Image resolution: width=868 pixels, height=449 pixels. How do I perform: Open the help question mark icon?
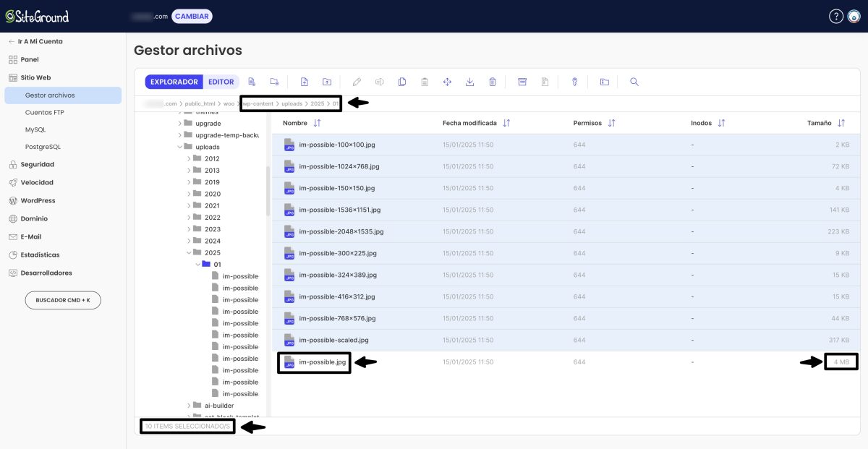835,16
